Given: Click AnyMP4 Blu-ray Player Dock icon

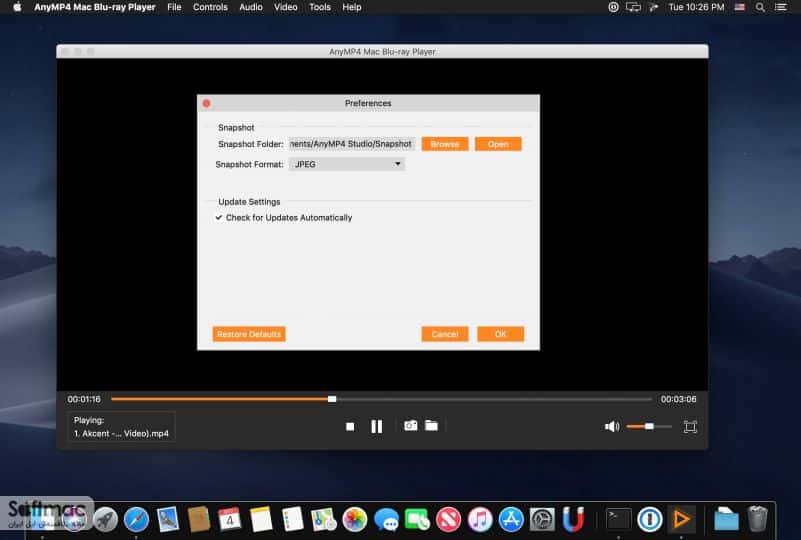Looking at the screenshot, I should coord(681,520).
